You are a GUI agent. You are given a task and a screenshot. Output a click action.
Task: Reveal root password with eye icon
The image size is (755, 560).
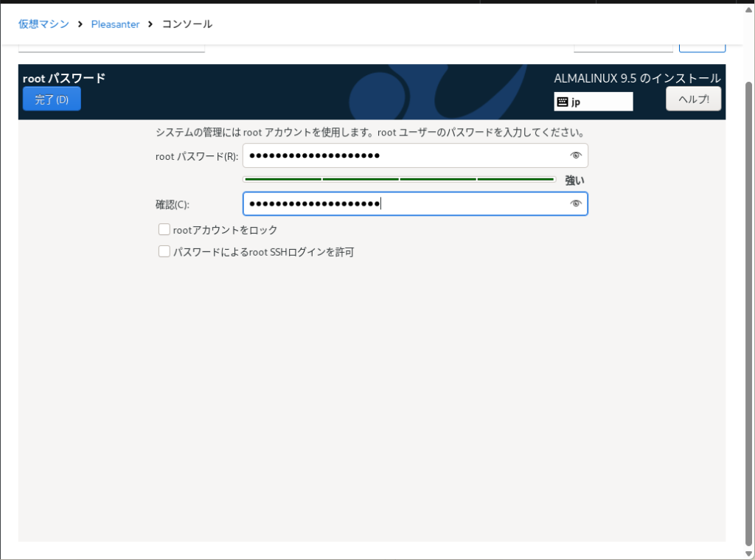tap(576, 155)
